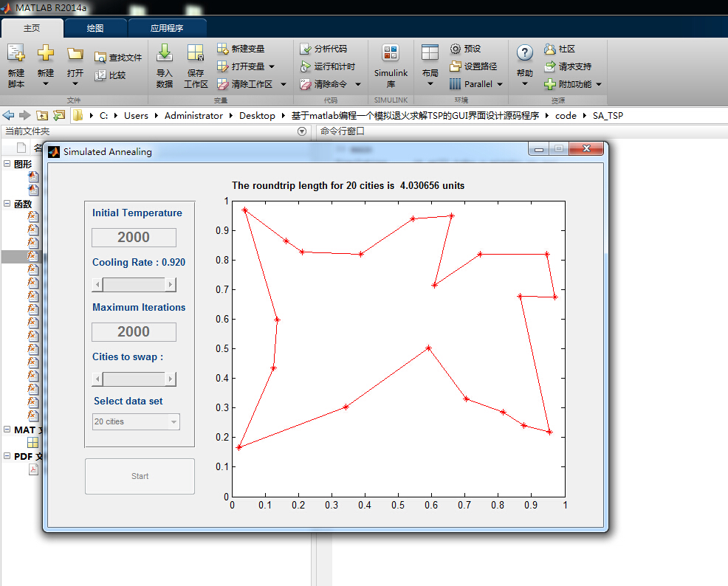Expand Clear Workspace (清除工作区) dropdown

point(284,84)
